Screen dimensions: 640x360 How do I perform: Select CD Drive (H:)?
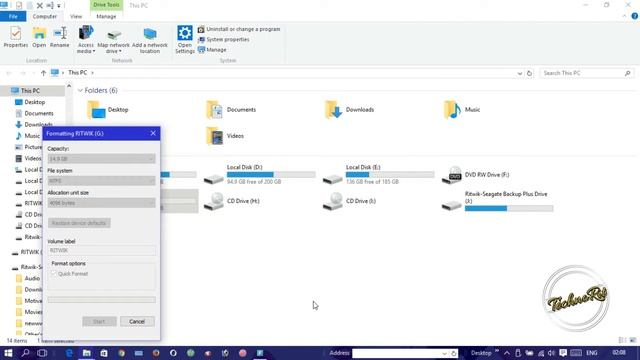pos(232,201)
